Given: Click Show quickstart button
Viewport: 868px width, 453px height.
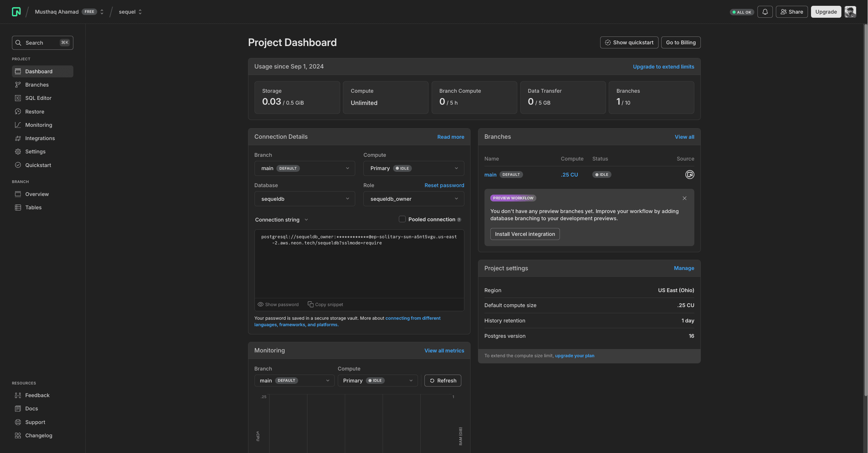Looking at the screenshot, I should click(x=629, y=42).
